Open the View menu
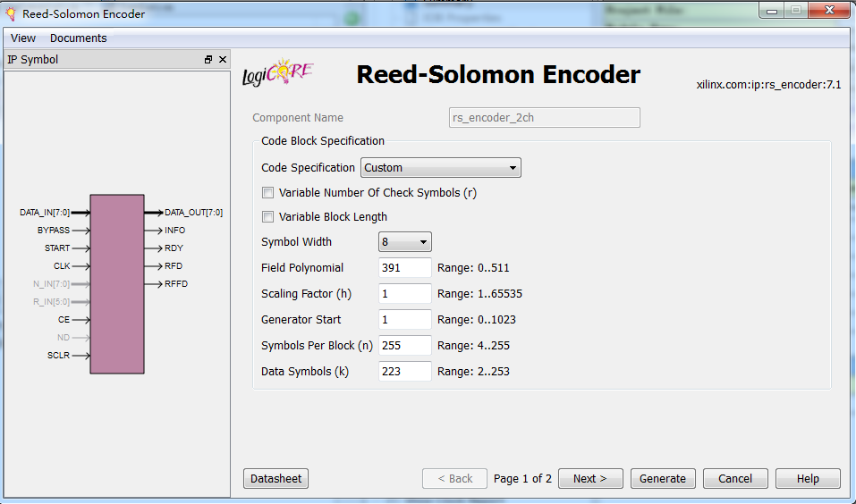 click(23, 38)
